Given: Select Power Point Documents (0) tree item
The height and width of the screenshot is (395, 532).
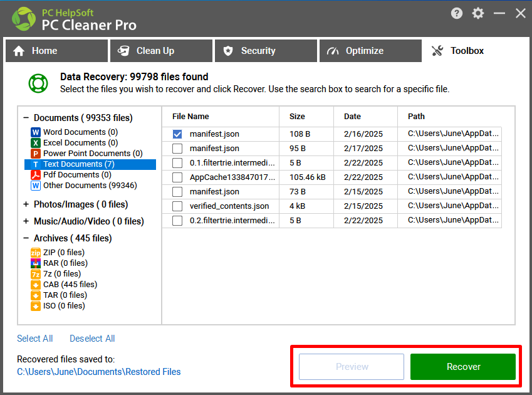Looking at the screenshot, I should 93,154.
